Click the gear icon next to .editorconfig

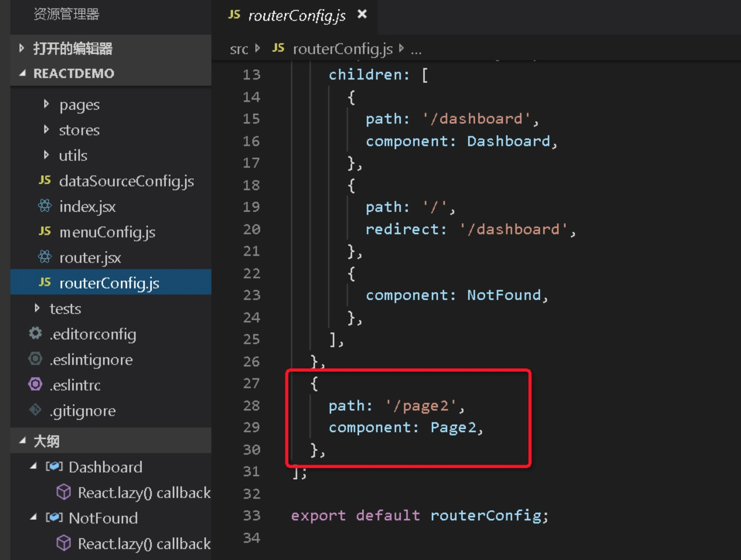coord(34,333)
